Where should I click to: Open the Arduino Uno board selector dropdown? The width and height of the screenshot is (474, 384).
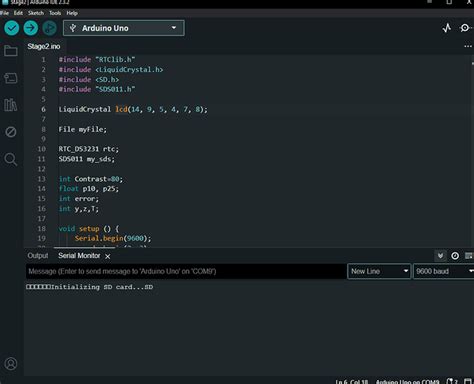(x=124, y=28)
